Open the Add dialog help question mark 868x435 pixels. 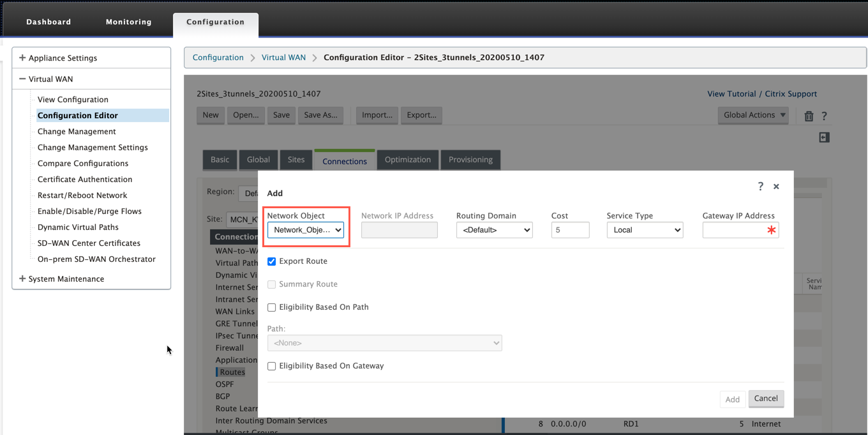click(x=760, y=186)
